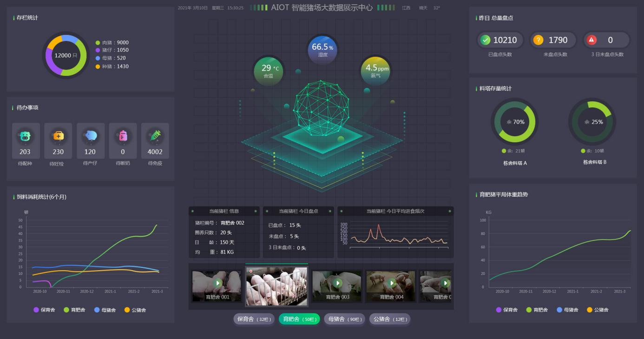The image size is (644, 339).
Task: Click the 种猪：1430 legend entry
Action: coord(112,66)
